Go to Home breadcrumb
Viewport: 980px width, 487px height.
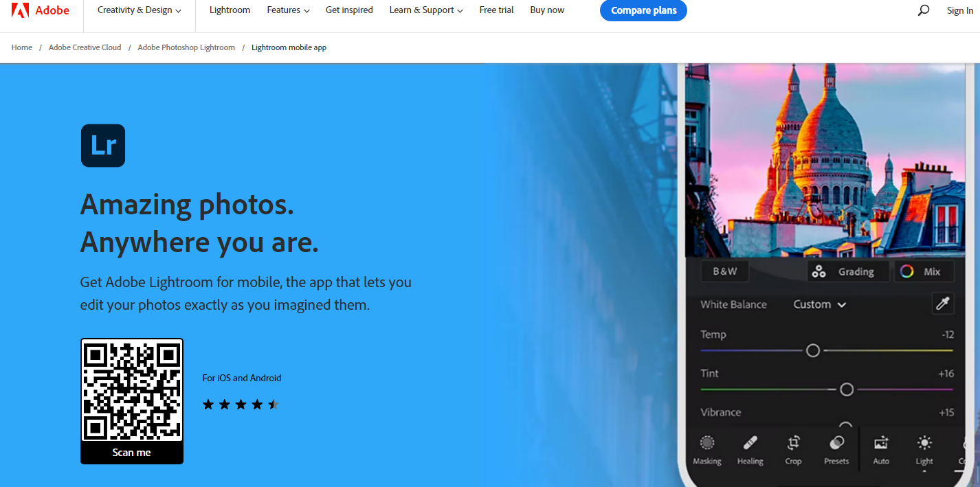[x=22, y=47]
